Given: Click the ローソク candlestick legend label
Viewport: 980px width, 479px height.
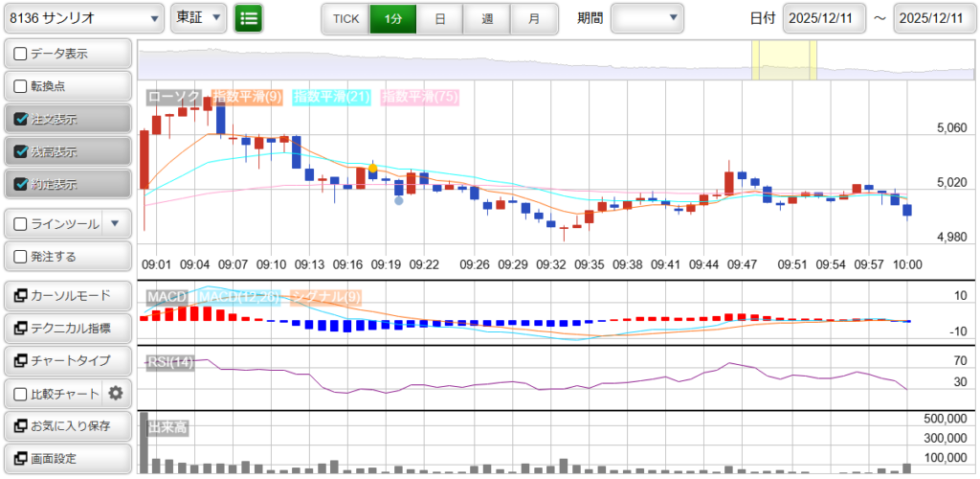Looking at the screenshot, I should pos(173,97).
